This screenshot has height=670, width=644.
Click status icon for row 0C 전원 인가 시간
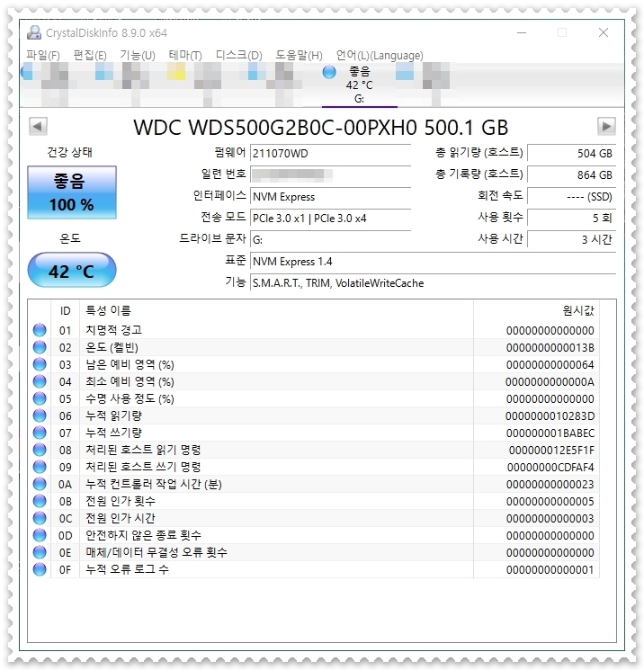[40, 518]
